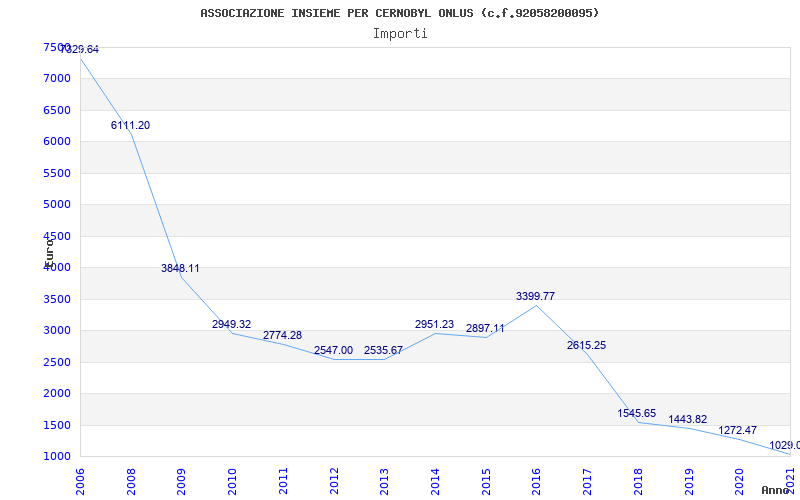Screen dimensions: 800x500
Task: Click the 2897.11 data label
Action: point(485,328)
